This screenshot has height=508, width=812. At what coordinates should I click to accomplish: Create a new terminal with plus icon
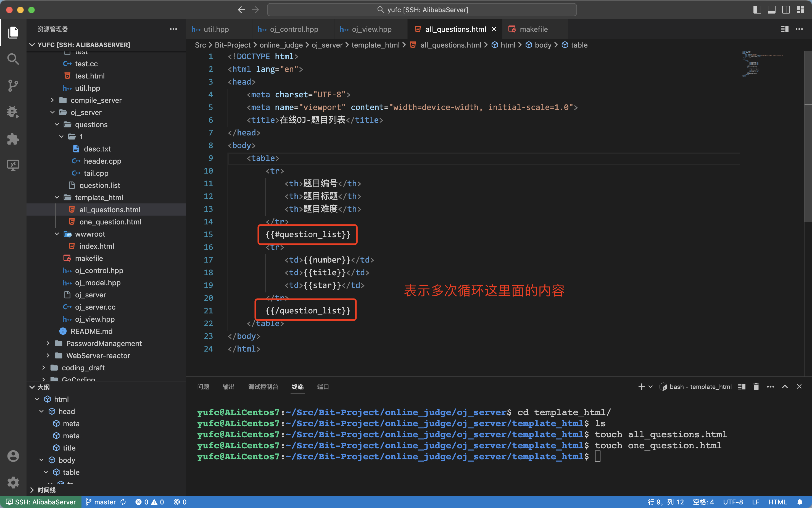[641, 387]
